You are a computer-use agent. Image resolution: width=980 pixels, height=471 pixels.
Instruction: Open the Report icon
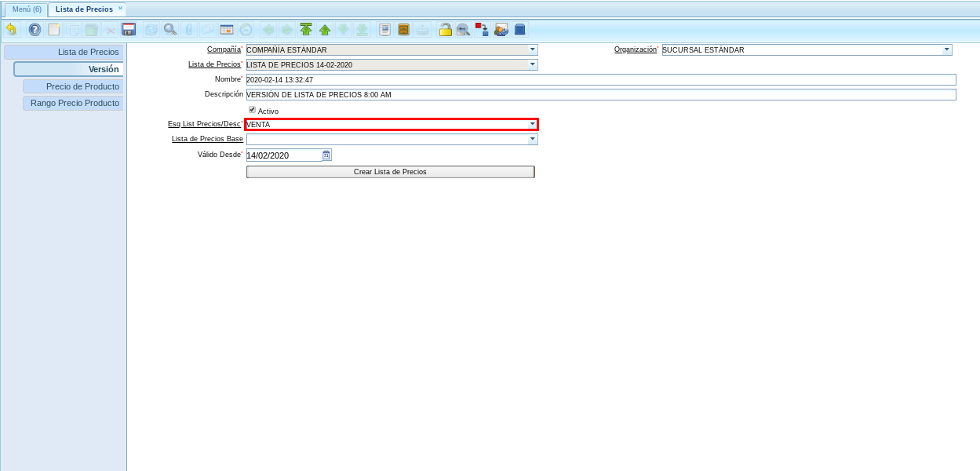tap(384, 30)
